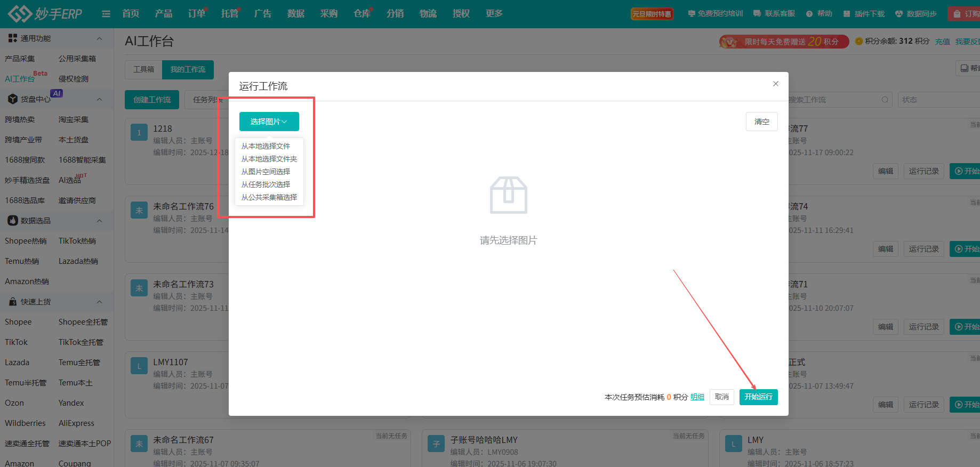Collapse the 快速上货 sidebar section
Image resolution: width=980 pixels, height=467 pixels.
click(99, 302)
